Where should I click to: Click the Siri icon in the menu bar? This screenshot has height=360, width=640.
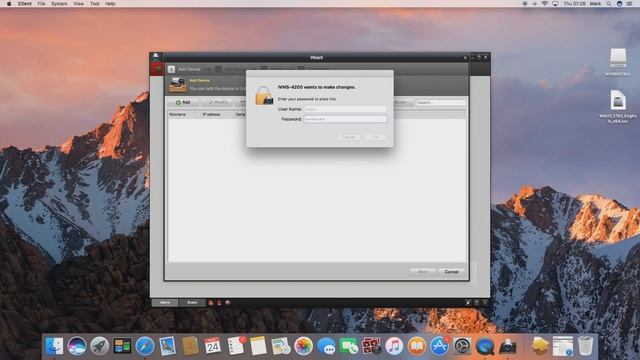[x=619, y=4]
